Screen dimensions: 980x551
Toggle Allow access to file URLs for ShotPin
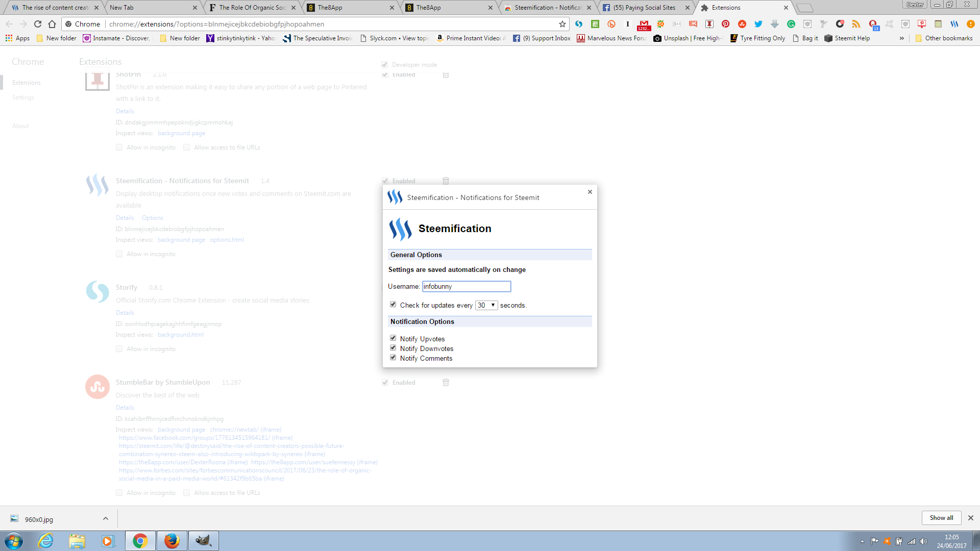point(187,147)
